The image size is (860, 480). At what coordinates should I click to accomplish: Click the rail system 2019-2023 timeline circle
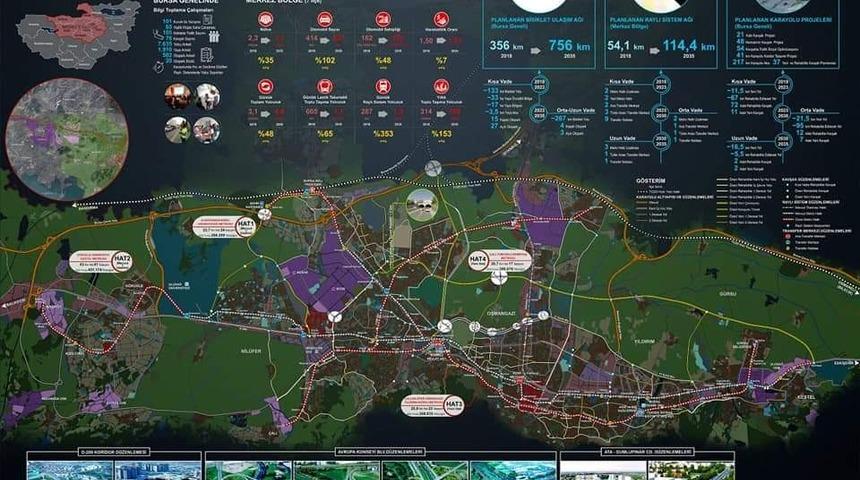[661, 84]
